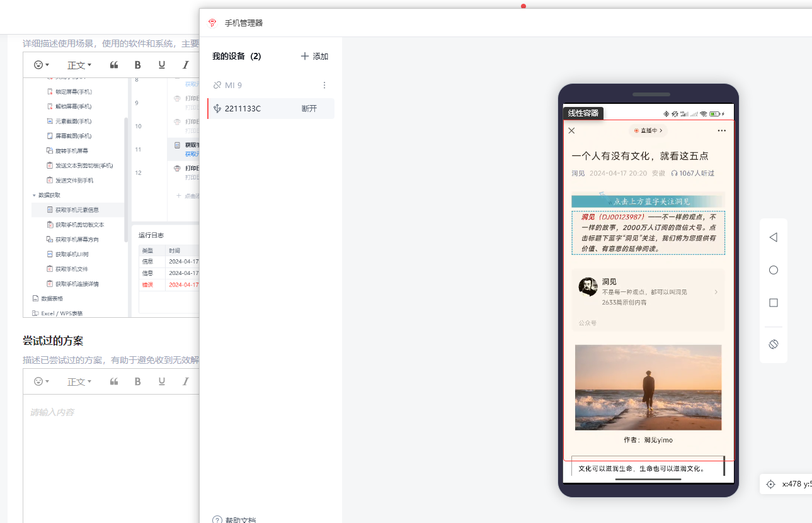812x523 pixels.
Task: Select 屏幕截图(手机) in the command tree
Action: click(69, 136)
